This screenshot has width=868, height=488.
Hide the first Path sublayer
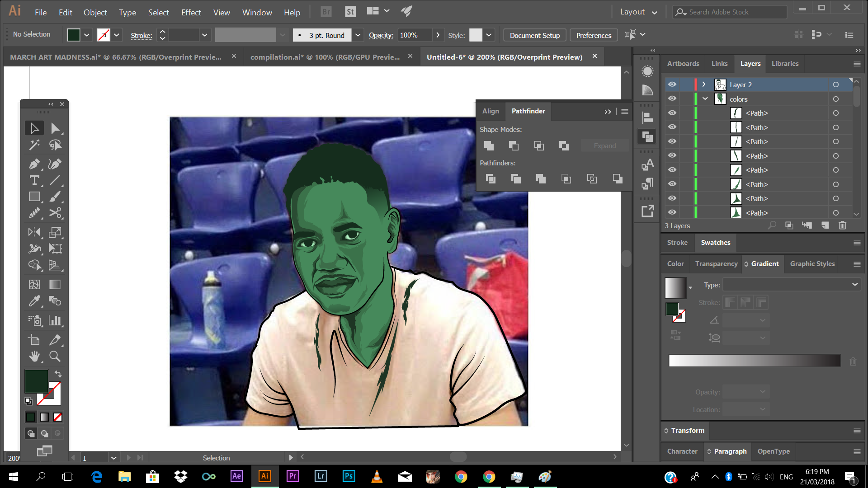tap(672, 113)
